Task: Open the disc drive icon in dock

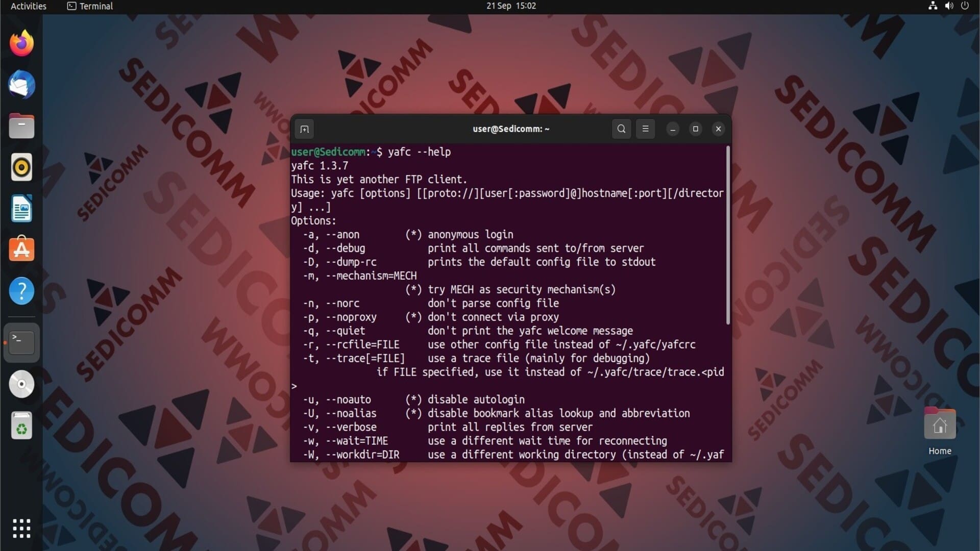Action: (x=21, y=384)
